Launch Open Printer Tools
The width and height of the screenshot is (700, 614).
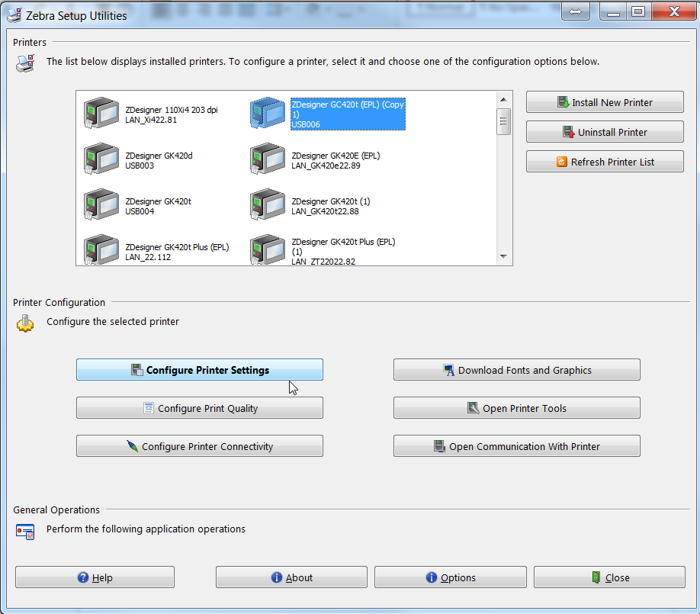pyautogui.click(x=517, y=408)
